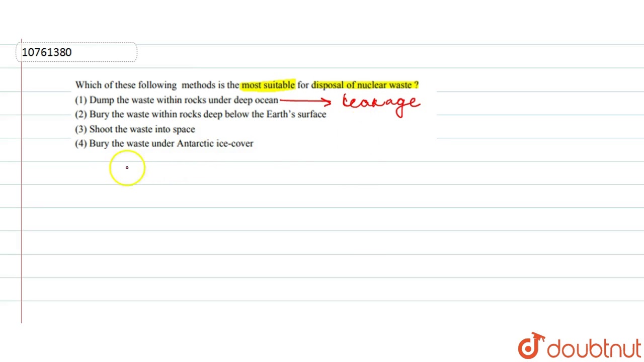Viewport: 644px width, 362px height.
Task: Select option (1) Dump the waste under deep ocean
Action: point(177,100)
